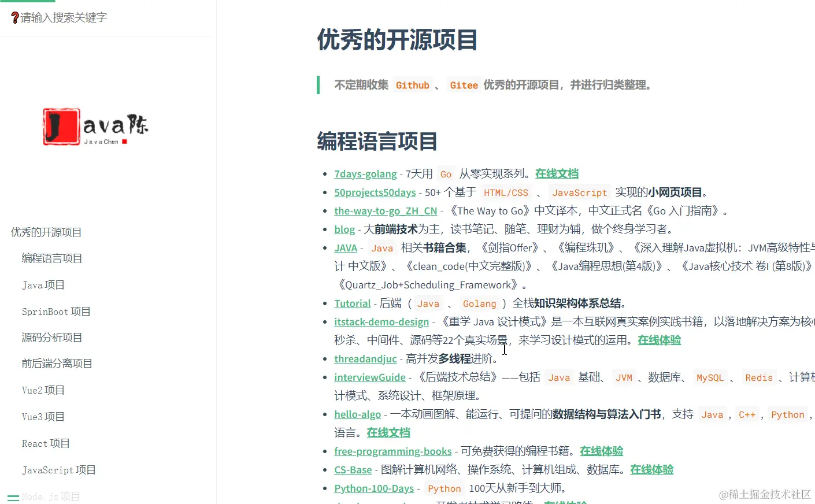Select JavaScript 项目 sidebar item
This screenshot has height=504, width=815.
click(59, 470)
